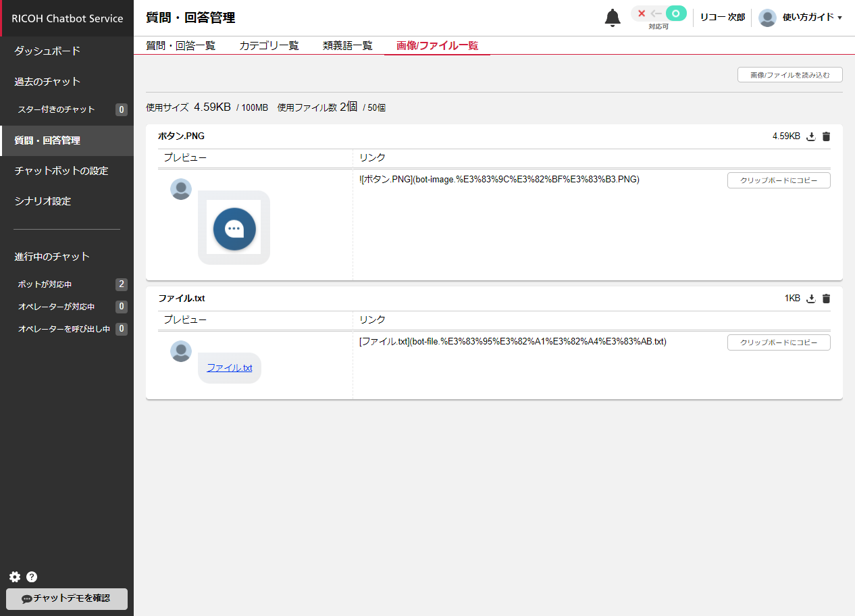
Task: Expand the 使い方ガイド dropdown
Action: pyautogui.click(x=812, y=18)
